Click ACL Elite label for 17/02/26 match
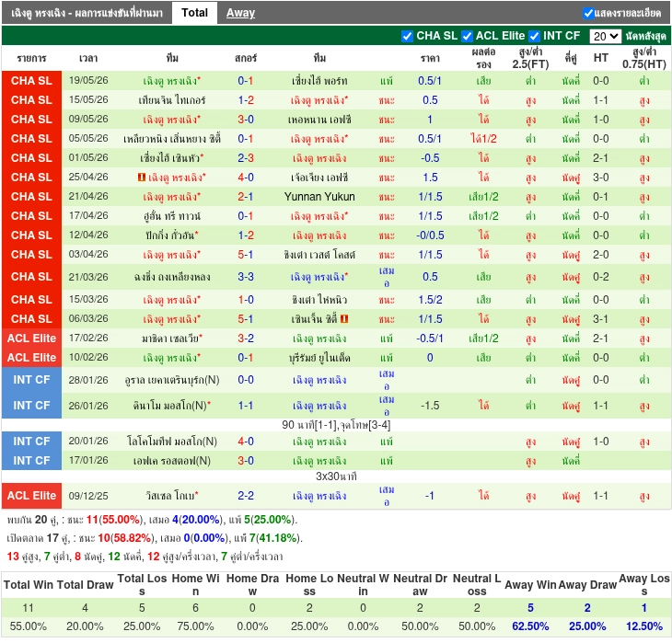The width and height of the screenshot is (672, 643). click(31, 339)
